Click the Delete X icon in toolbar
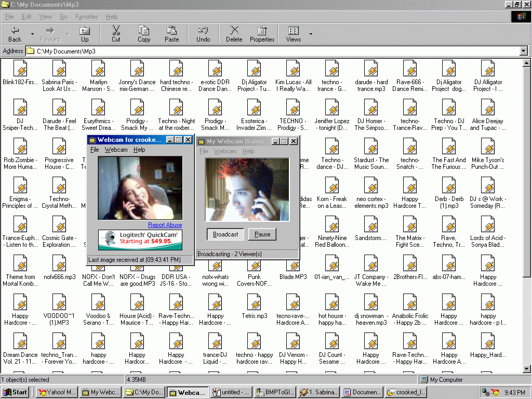 coord(234,34)
